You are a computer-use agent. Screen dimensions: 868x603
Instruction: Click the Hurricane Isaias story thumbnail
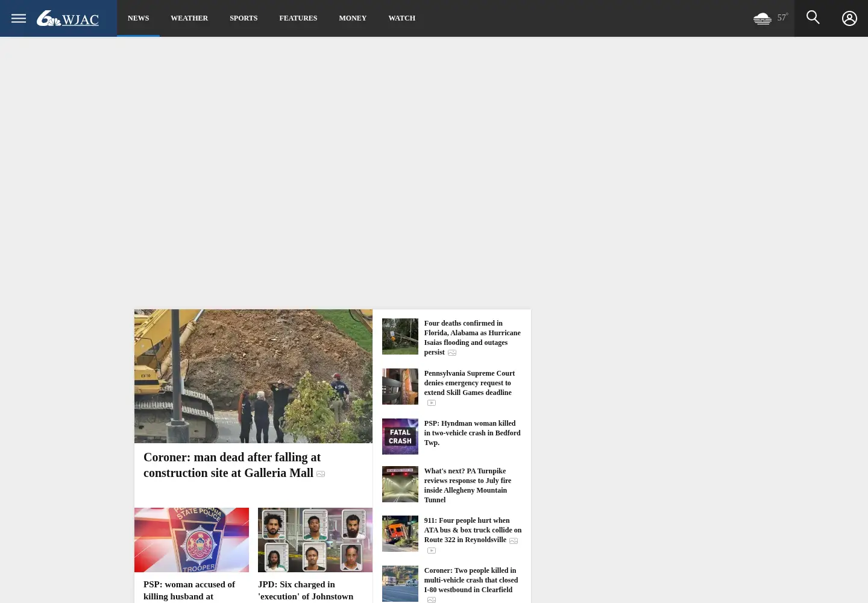coord(400,336)
